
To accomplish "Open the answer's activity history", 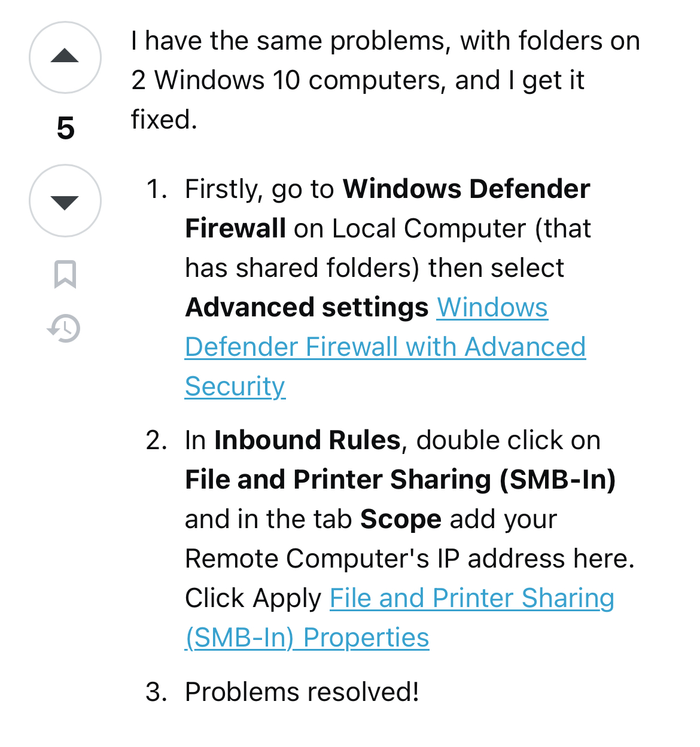I will [x=65, y=328].
